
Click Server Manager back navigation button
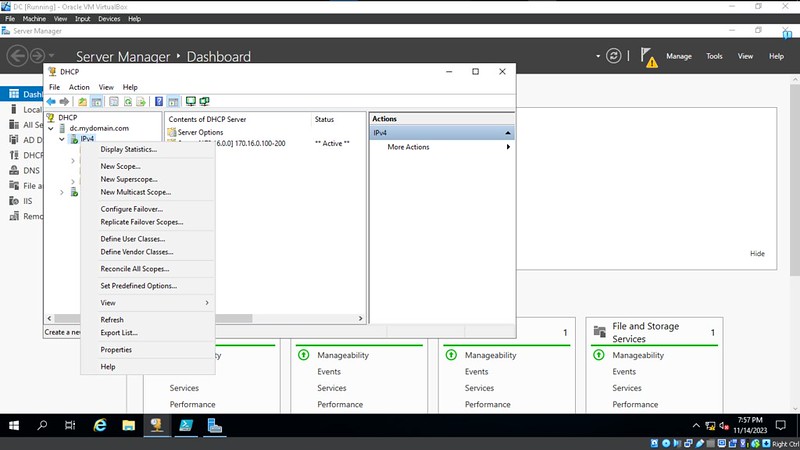[17, 55]
